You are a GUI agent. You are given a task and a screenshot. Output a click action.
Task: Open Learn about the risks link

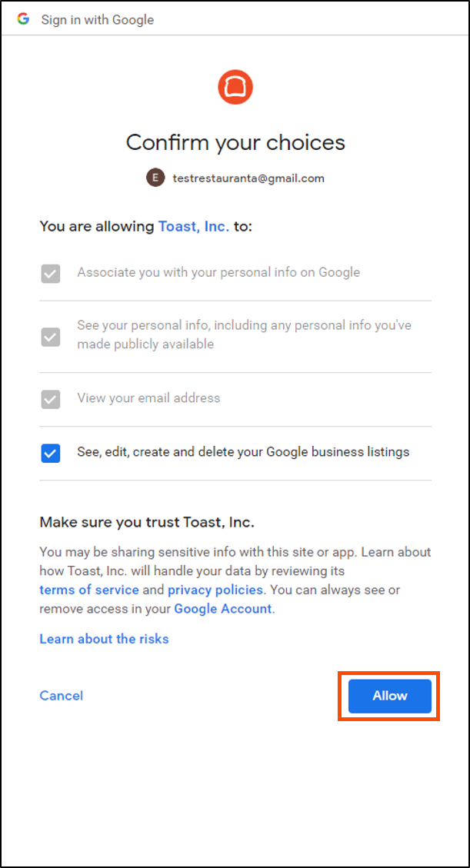click(x=104, y=639)
